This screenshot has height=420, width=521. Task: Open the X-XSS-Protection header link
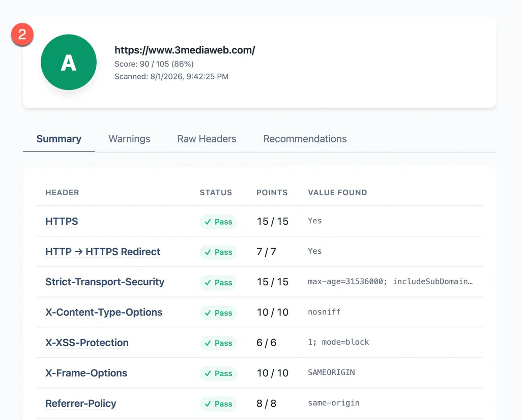click(87, 343)
